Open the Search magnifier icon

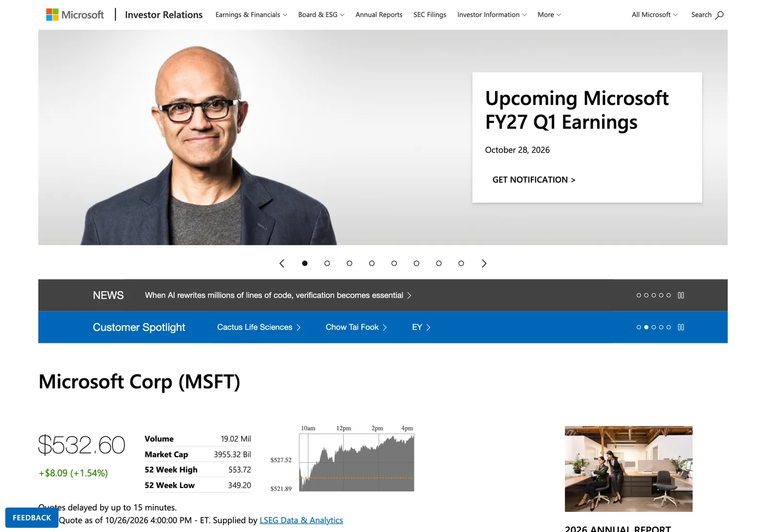point(719,15)
